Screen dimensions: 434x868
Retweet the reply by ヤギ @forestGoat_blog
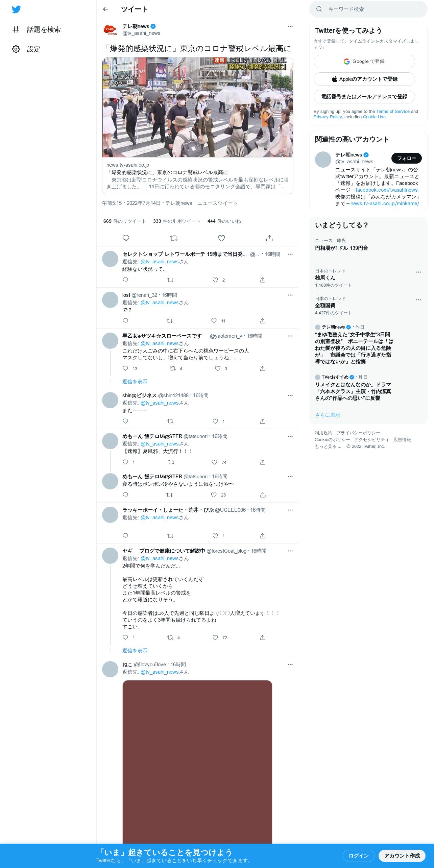click(x=170, y=637)
